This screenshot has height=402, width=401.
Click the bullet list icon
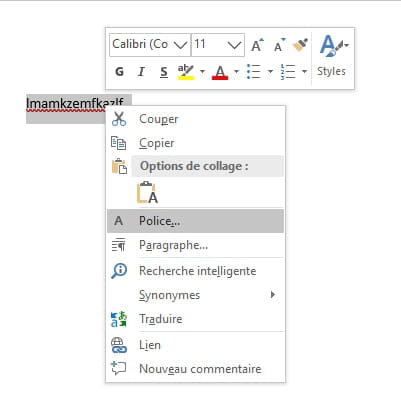pyautogui.click(x=254, y=71)
